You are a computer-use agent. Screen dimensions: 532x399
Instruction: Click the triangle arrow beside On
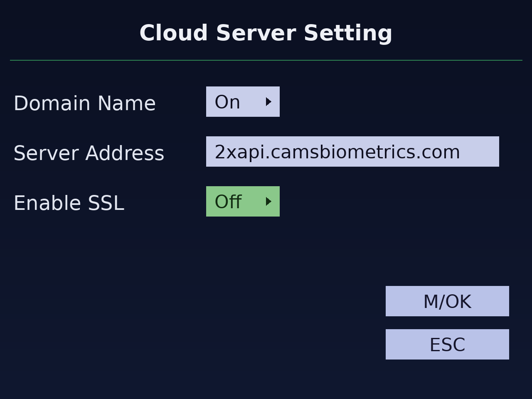point(268,102)
